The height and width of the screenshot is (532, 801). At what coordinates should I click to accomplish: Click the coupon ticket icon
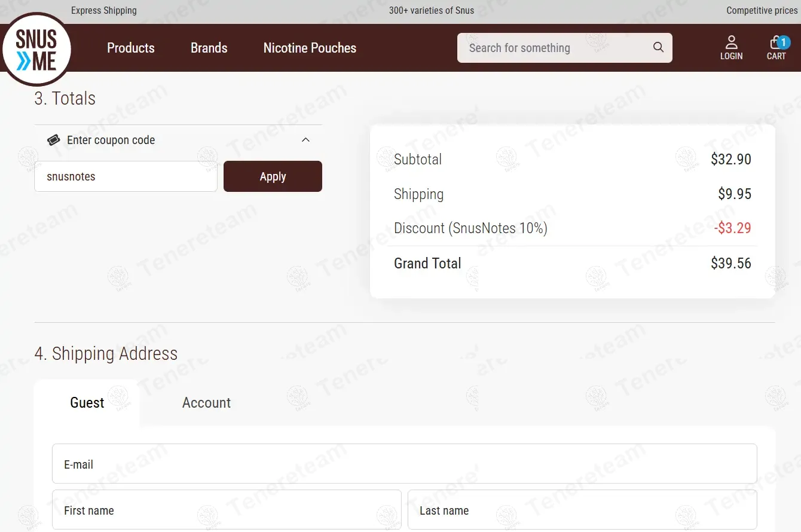tap(54, 140)
